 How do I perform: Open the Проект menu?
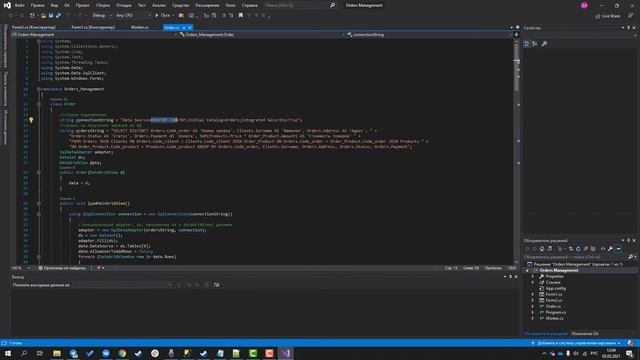pos(82,5)
